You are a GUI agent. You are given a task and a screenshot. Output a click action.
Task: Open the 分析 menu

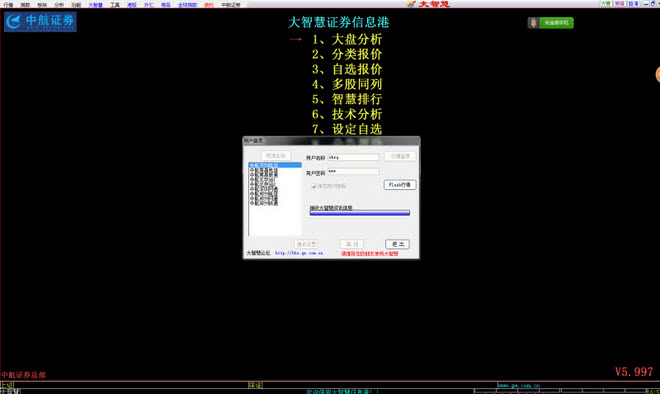point(59,5)
